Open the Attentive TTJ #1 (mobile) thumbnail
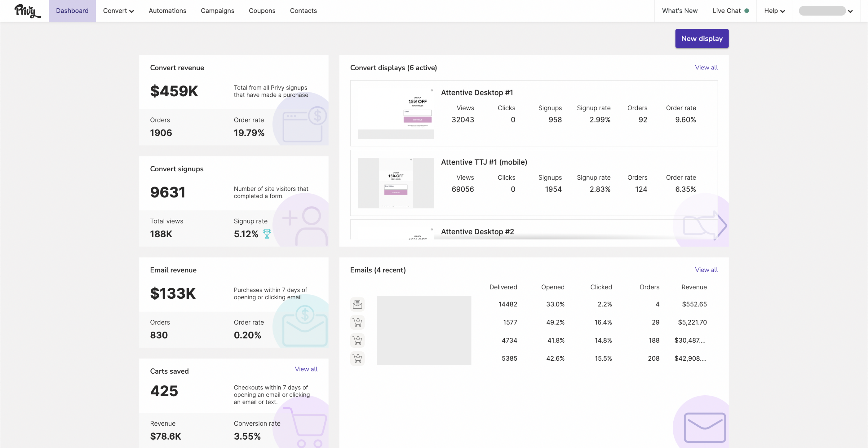 [x=396, y=182]
